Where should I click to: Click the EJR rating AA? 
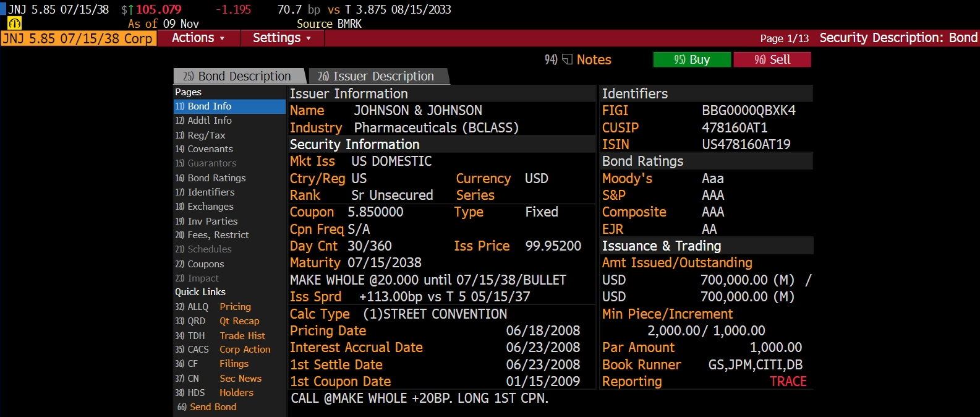coord(709,229)
